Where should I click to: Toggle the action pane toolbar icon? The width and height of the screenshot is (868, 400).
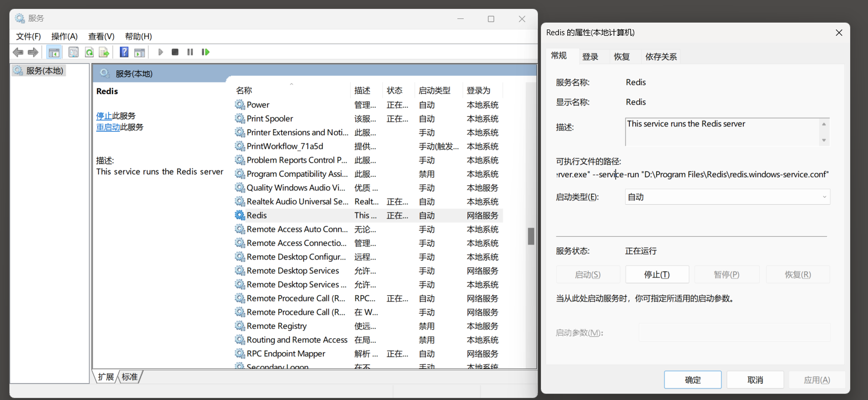[140, 52]
